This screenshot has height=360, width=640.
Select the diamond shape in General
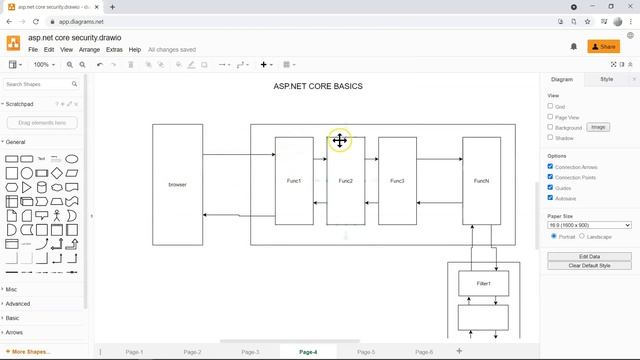[57, 173]
